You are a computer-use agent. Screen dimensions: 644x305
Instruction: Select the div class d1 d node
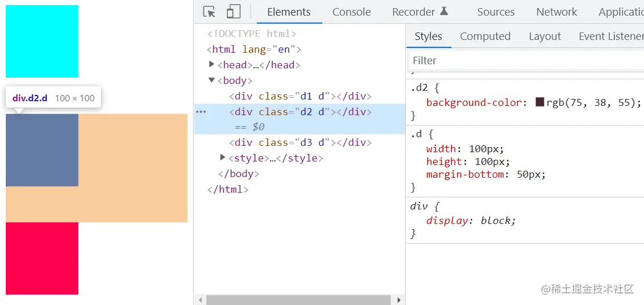[x=300, y=96]
